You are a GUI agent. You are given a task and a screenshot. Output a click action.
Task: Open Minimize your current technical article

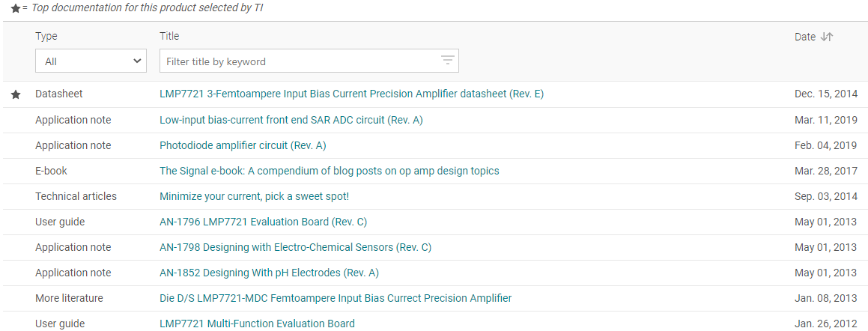pos(254,196)
